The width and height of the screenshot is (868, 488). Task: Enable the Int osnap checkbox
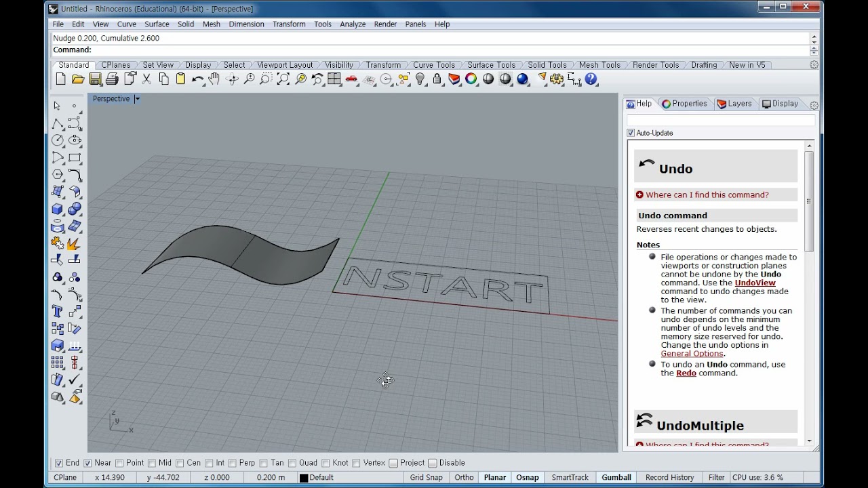tap(209, 463)
